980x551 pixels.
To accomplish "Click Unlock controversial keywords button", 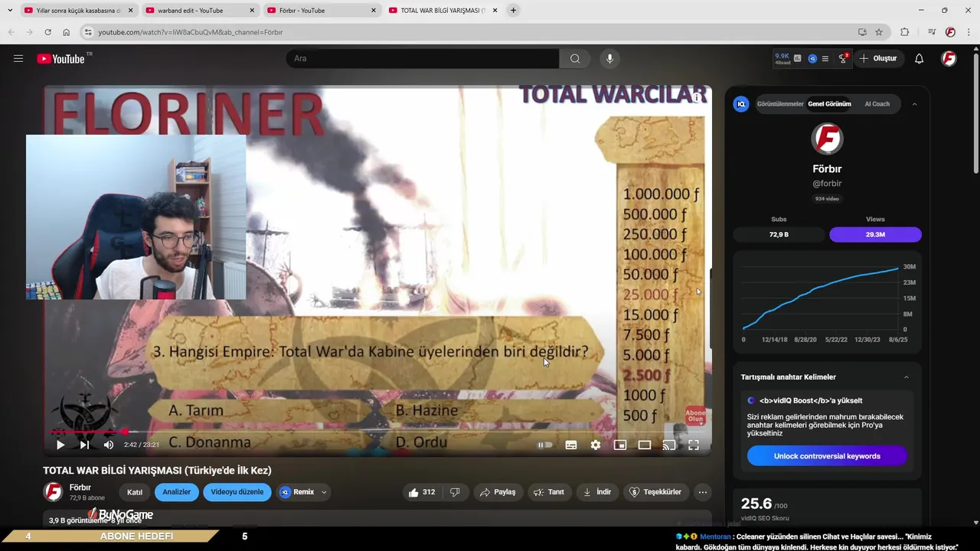I will click(827, 456).
